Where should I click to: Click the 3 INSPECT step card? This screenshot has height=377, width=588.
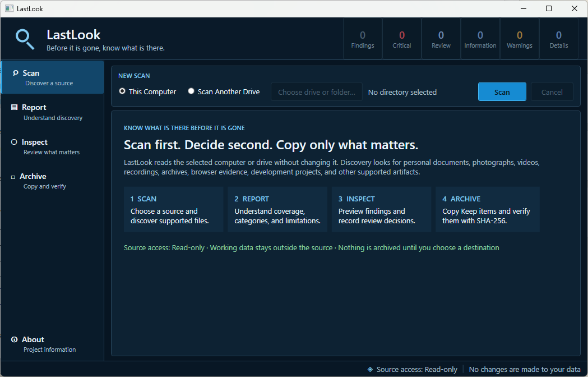tap(381, 209)
